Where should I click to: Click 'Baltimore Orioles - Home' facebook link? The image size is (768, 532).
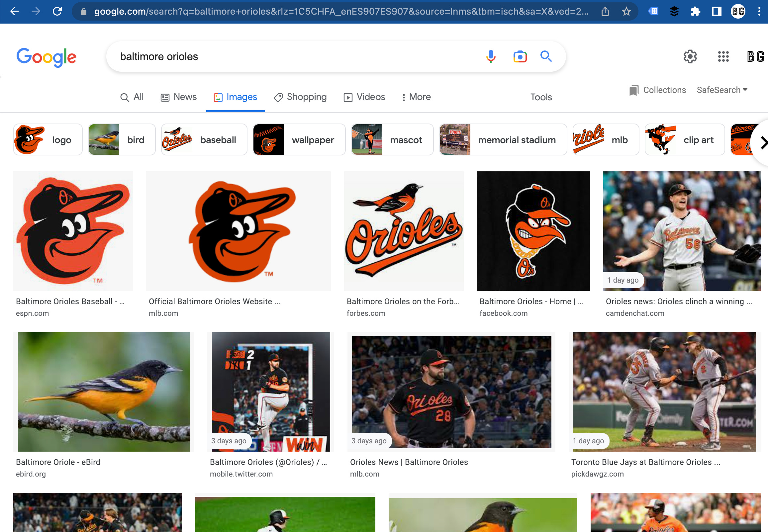[x=531, y=301]
